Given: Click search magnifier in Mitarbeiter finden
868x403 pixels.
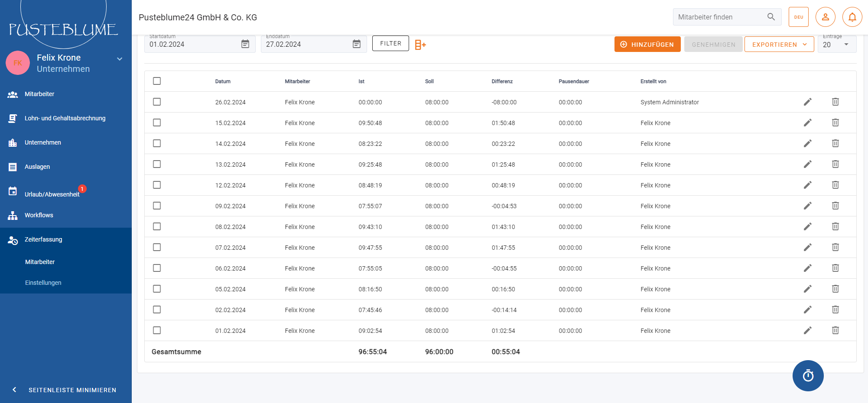Looking at the screenshot, I should pos(771,17).
